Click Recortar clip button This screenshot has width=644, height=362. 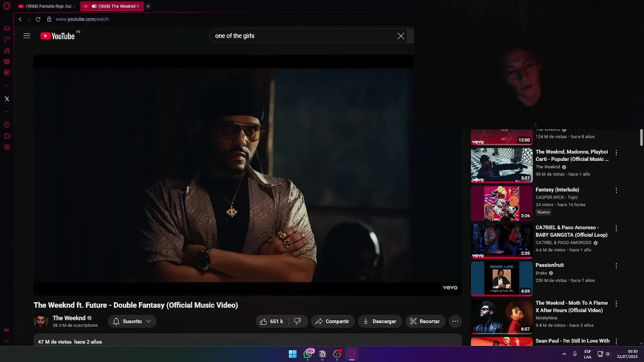point(425,321)
